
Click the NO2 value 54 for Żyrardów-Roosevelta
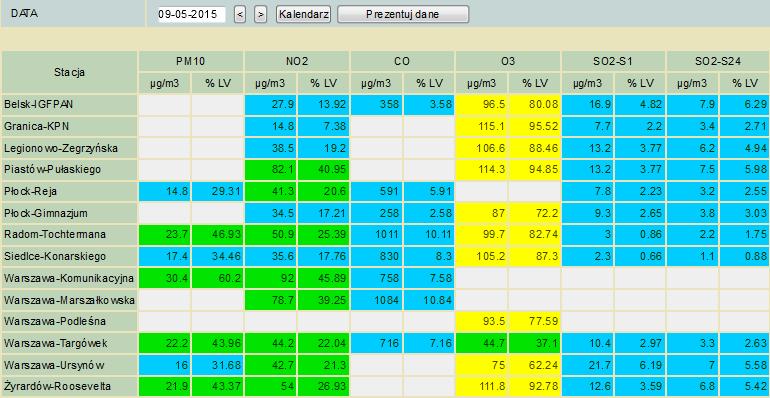coord(271,386)
